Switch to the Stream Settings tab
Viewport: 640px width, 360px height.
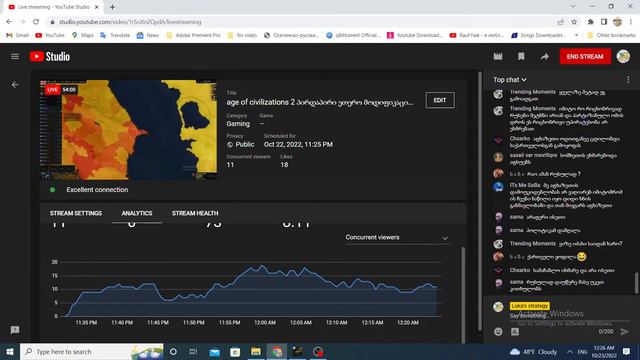[76, 213]
